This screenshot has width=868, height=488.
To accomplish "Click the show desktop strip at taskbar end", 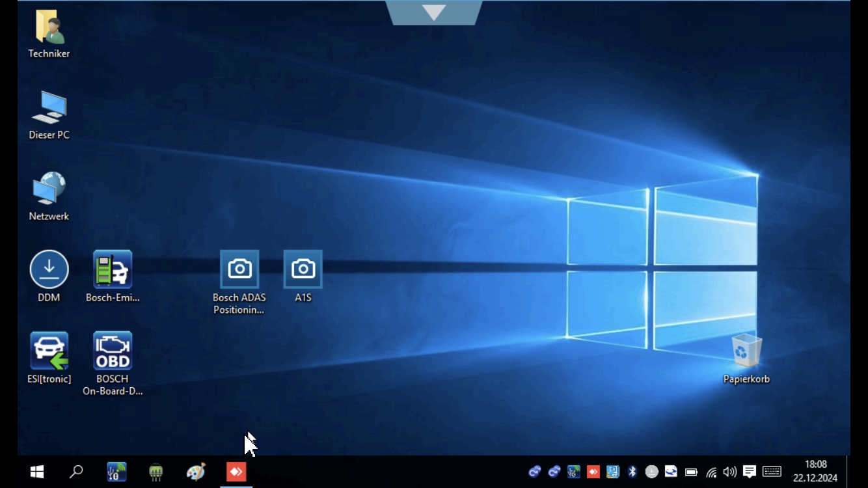I will pyautogui.click(x=848, y=472).
